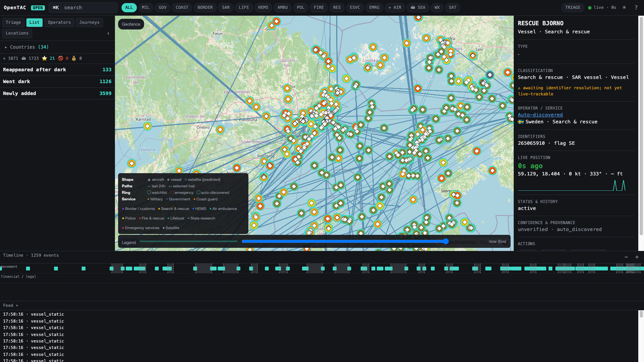Open the Journeys tab
The image size is (644, 362).
[89, 23]
